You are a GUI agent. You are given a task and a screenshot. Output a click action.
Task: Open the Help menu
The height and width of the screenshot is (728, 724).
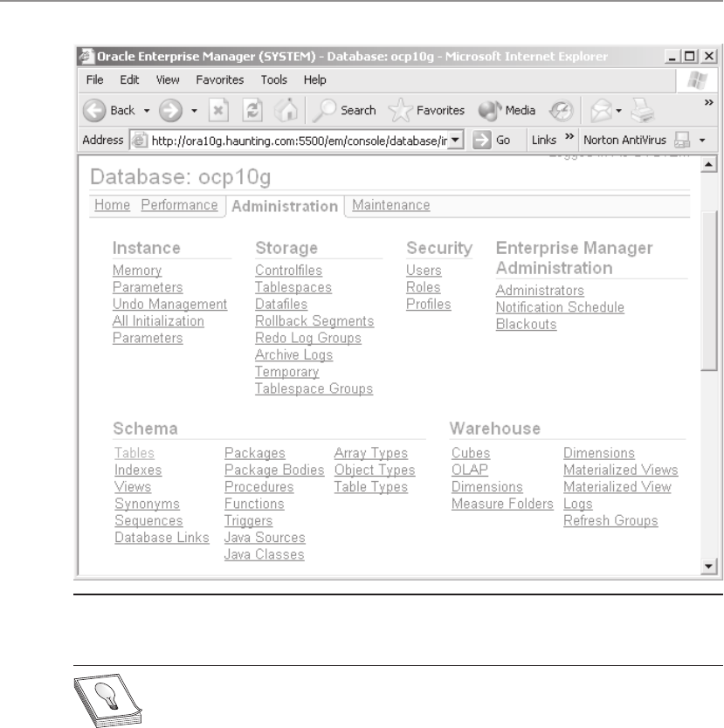[x=315, y=79]
